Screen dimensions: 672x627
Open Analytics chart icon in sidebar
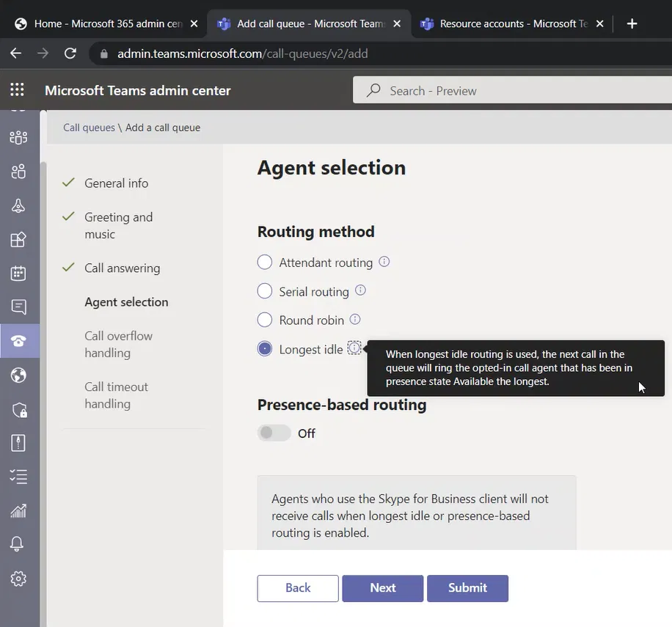point(19,511)
